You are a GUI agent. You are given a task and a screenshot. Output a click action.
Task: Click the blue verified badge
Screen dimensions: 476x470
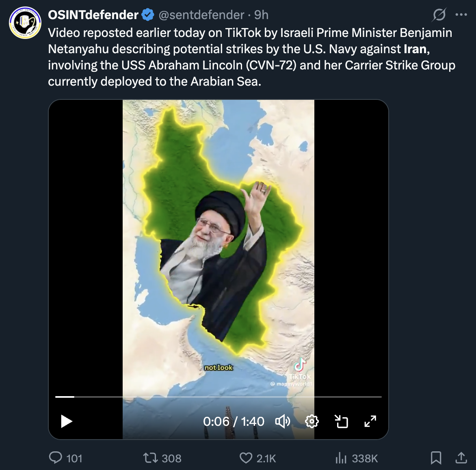click(x=148, y=15)
